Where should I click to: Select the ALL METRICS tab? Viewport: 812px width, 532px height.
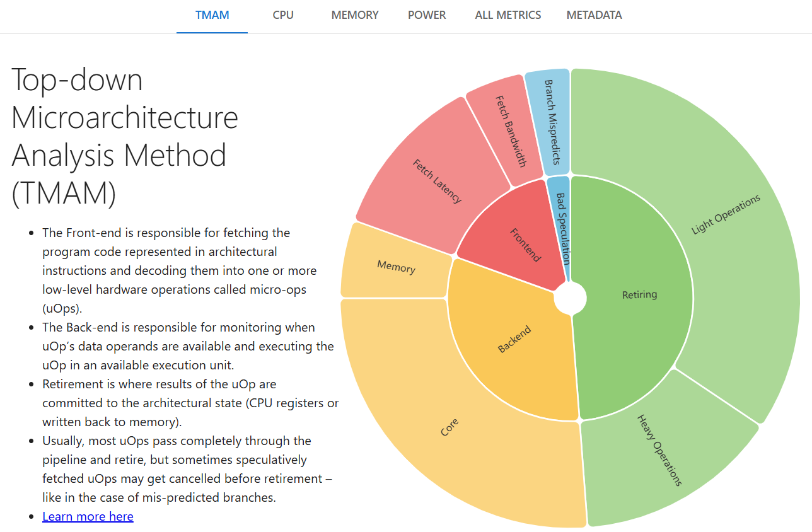click(508, 15)
